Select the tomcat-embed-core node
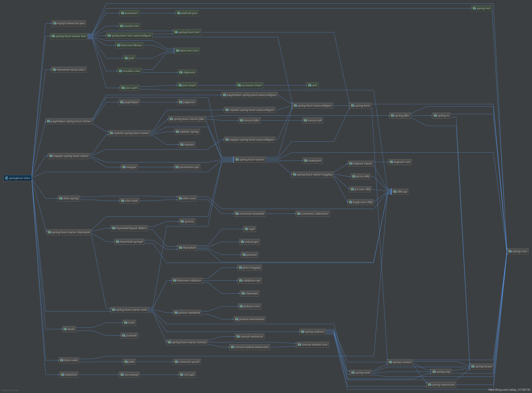Screen dimensions: 532x393 [x=313, y=345]
